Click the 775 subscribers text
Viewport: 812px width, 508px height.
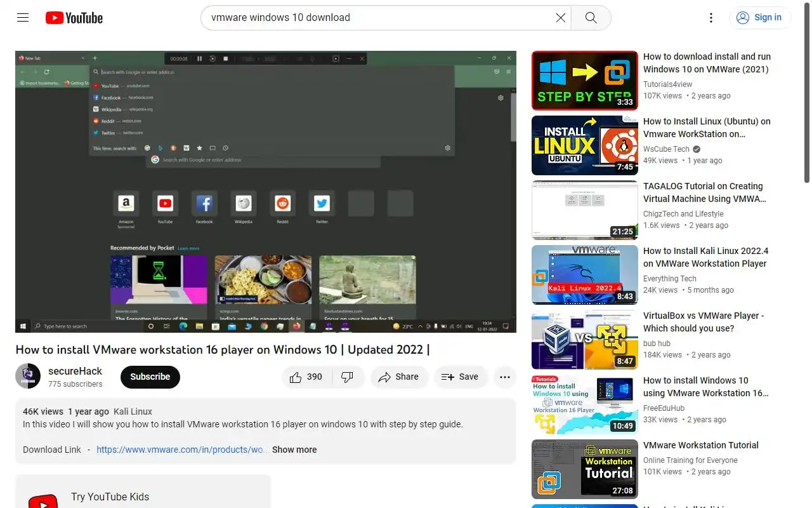(75, 384)
